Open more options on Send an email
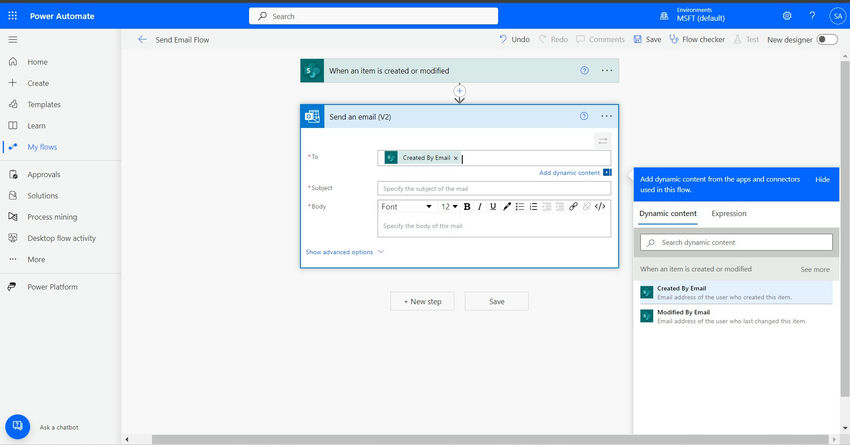This screenshot has height=445, width=850. [x=606, y=116]
